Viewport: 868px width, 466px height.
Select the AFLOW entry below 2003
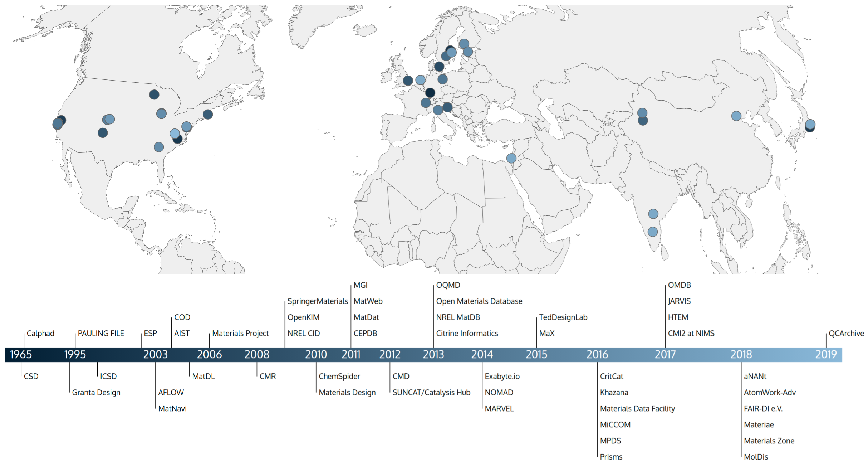click(171, 393)
